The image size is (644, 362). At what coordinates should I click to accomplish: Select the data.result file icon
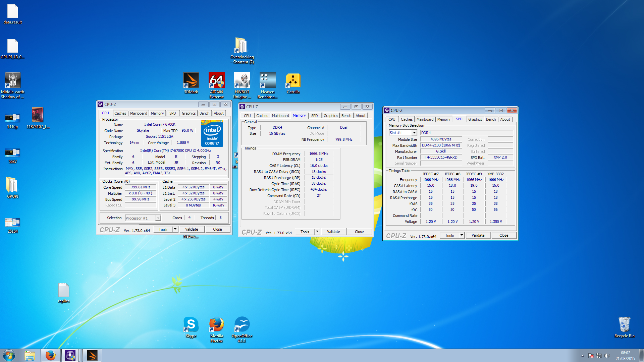coord(12,14)
